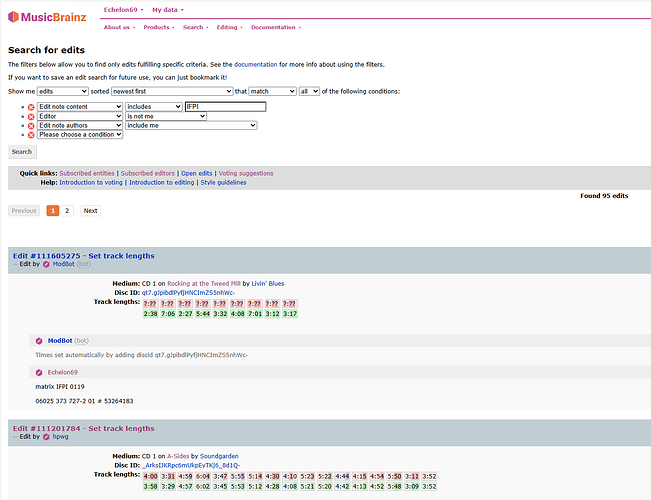This screenshot has height=500, width=651.
Task: Click Echelon69 avatar icon in edit note
Action: coord(39,373)
